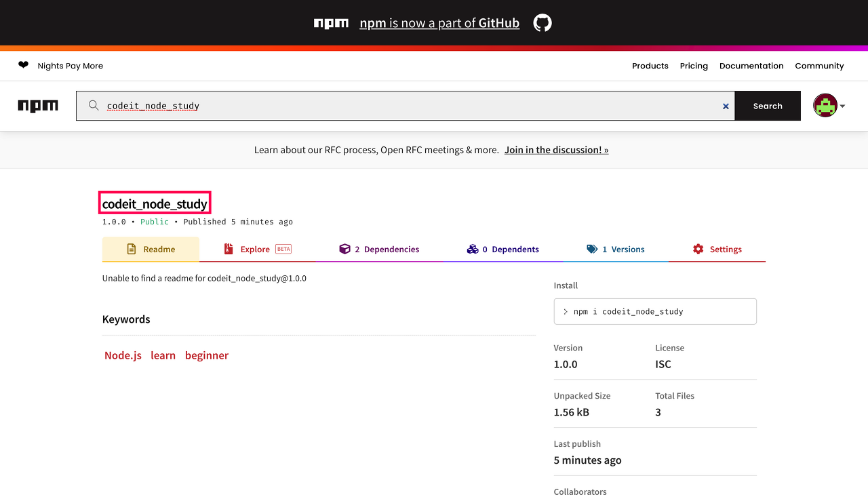Switch to the Explore BETA tab

point(258,249)
